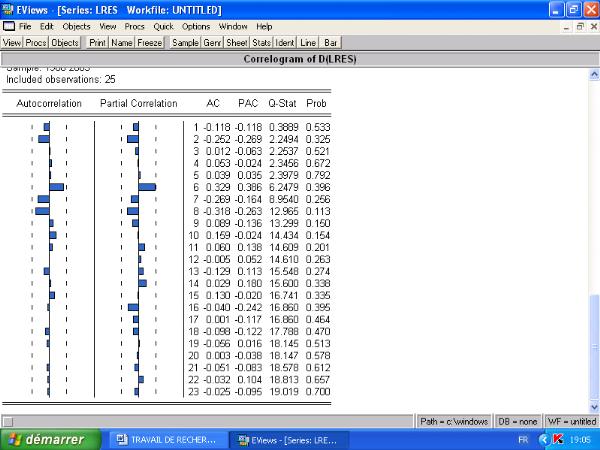This screenshot has width=600, height=450.
Task: Click the FR language indicator in tray
Action: [x=523, y=440]
